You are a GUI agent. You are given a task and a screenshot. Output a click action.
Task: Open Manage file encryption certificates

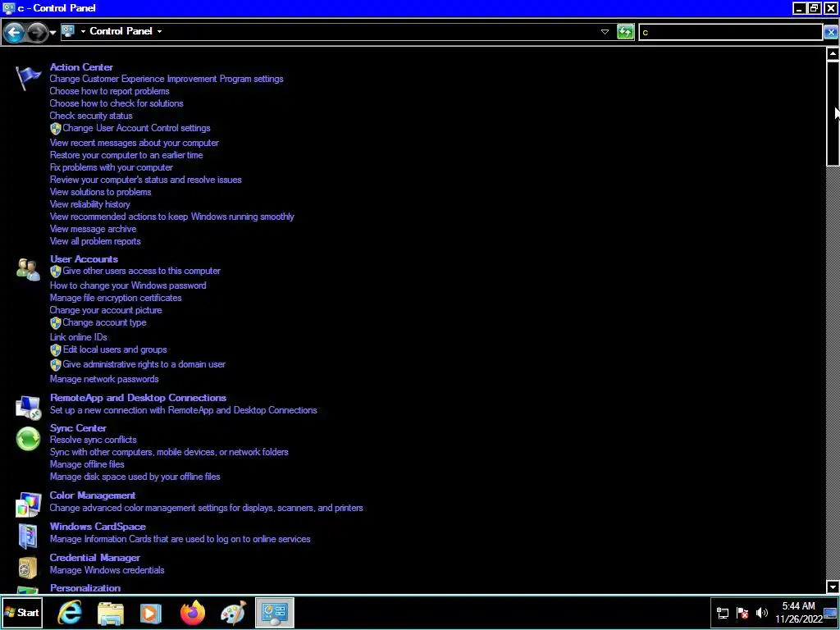tap(116, 298)
